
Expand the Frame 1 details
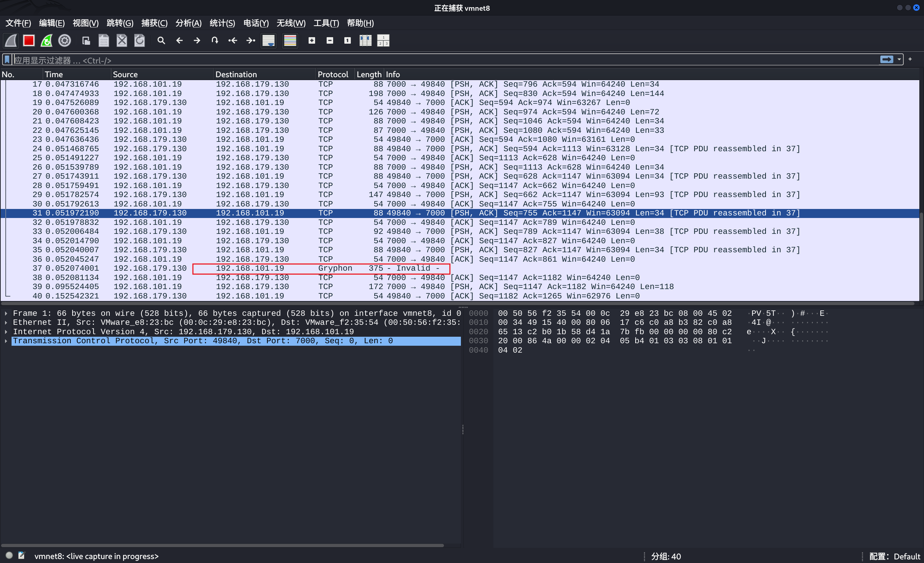click(x=6, y=313)
